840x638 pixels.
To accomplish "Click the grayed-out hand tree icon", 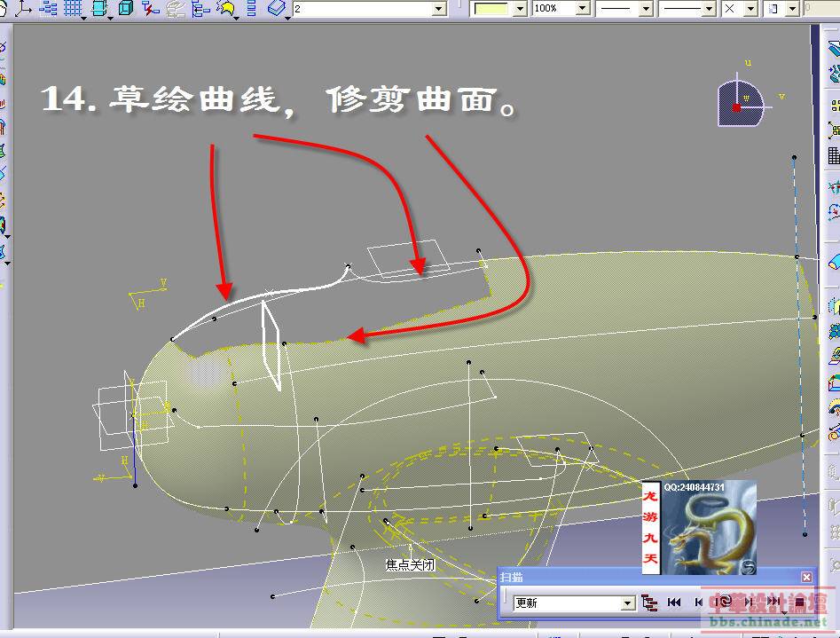I will pyautogui.click(x=175, y=8).
